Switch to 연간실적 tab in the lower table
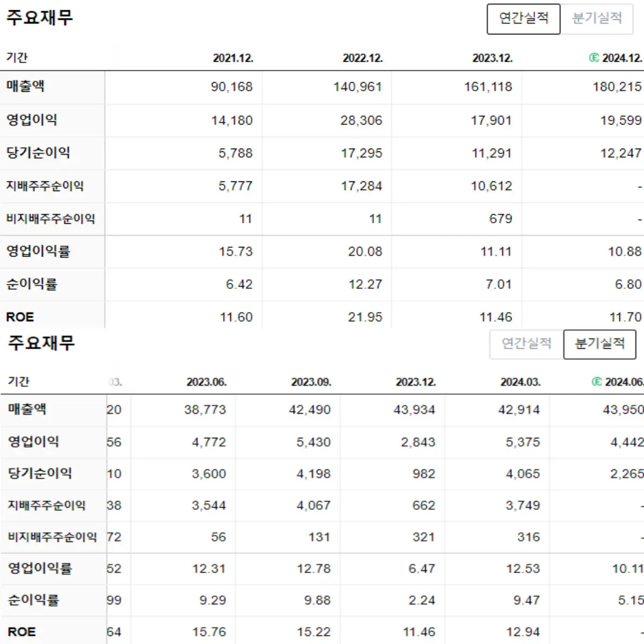 coord(526,344)
